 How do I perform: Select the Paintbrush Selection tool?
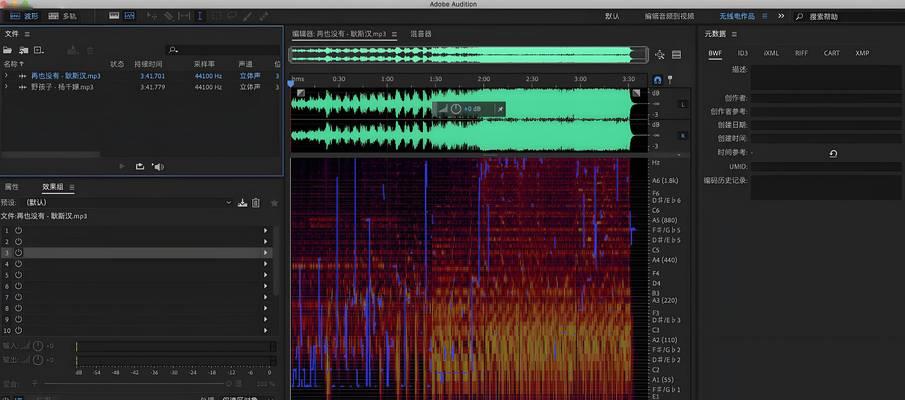point(247,16)
